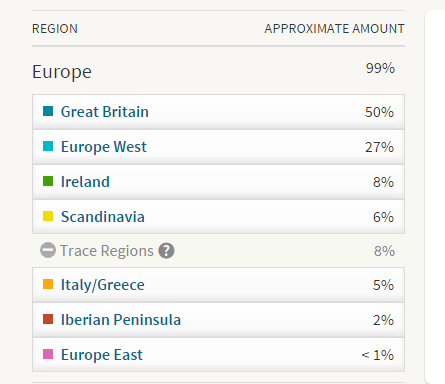This screenshot has width=445, height=384.
Task: Click the Trace Regions 8% amount
Action: tap(384, 251)
